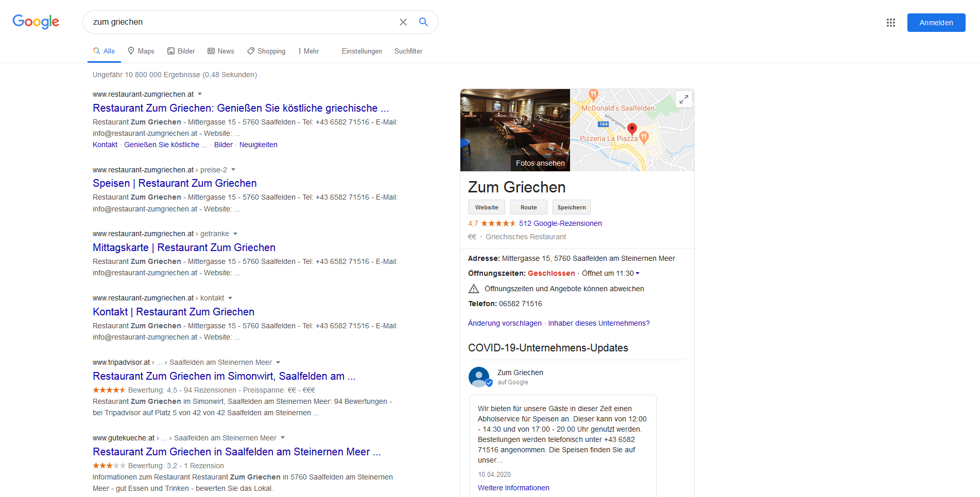The image size is (980, 497).
Task: Switch to the News tab
Action: pyautogui.click(x=221, y=51)
